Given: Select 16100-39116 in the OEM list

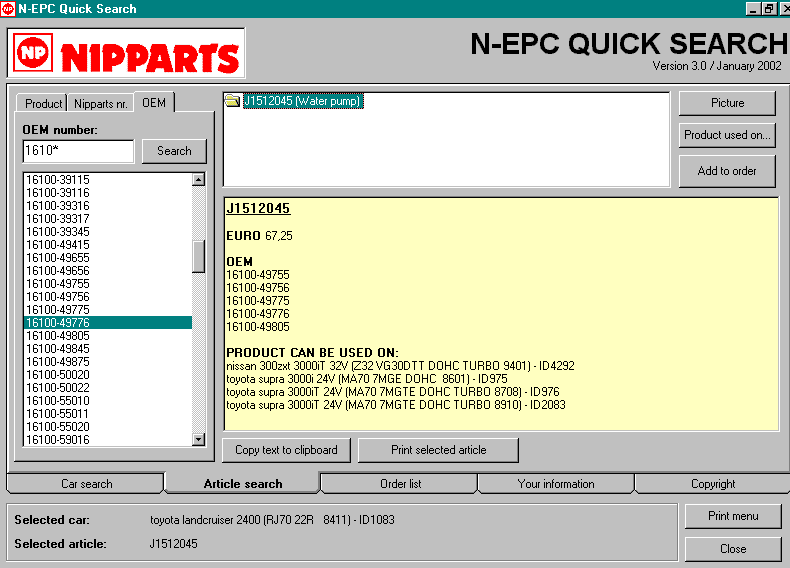Looking at the screenshot, I should (x=108, y=193).
